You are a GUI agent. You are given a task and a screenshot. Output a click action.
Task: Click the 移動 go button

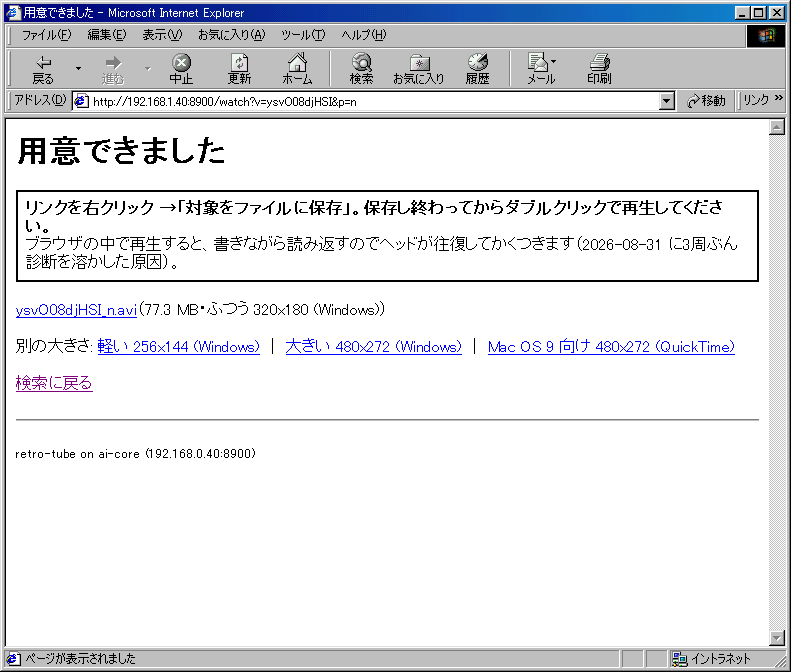706,101
